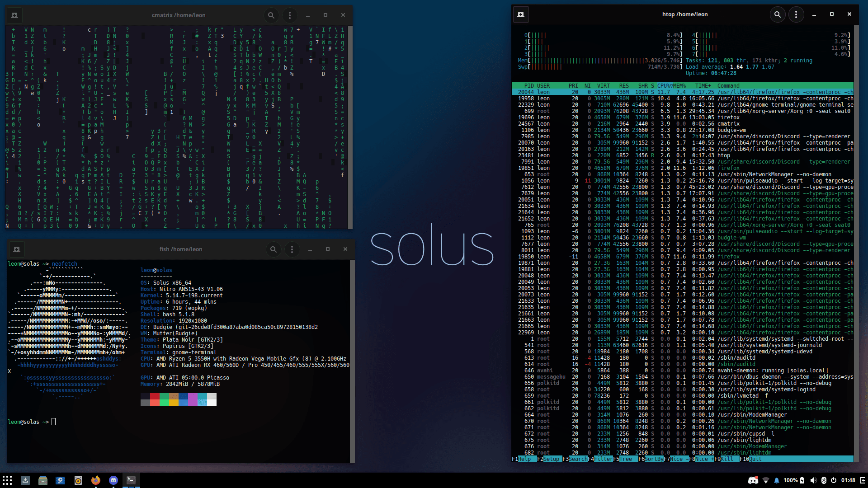Click the purple swatch in the neofetch palette
This screenshot has height=488, width=868.
pos(193,399)
